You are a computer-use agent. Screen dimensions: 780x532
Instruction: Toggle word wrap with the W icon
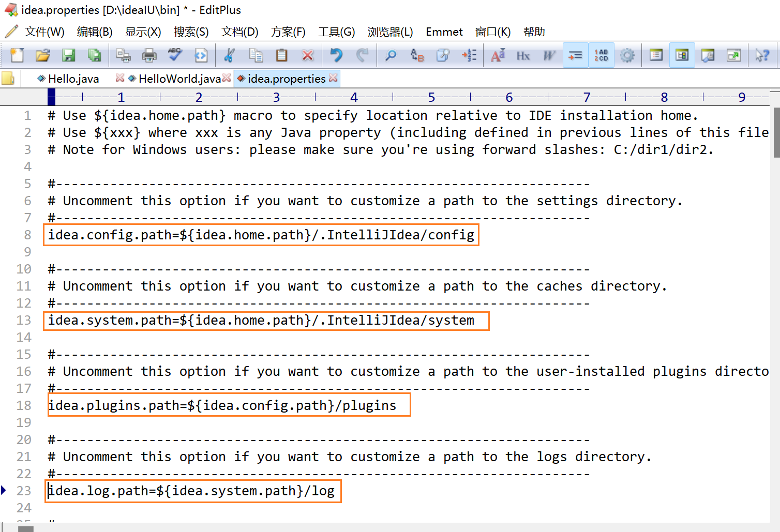click(x=548, y=55)
